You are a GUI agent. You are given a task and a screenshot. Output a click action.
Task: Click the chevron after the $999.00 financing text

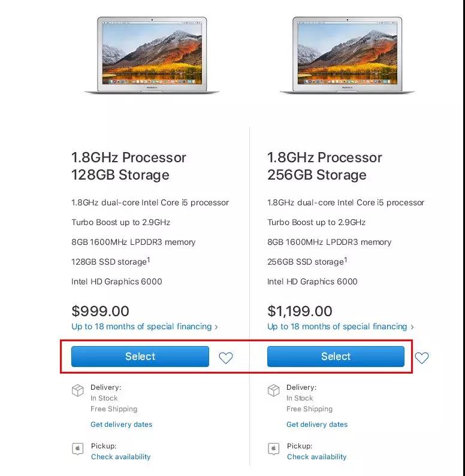click(216, 327)
